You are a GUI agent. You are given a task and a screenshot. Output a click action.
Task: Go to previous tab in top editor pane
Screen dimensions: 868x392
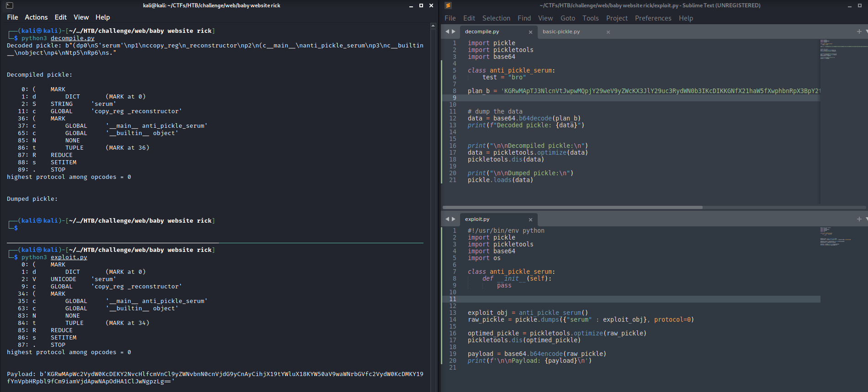pos(447,31)
